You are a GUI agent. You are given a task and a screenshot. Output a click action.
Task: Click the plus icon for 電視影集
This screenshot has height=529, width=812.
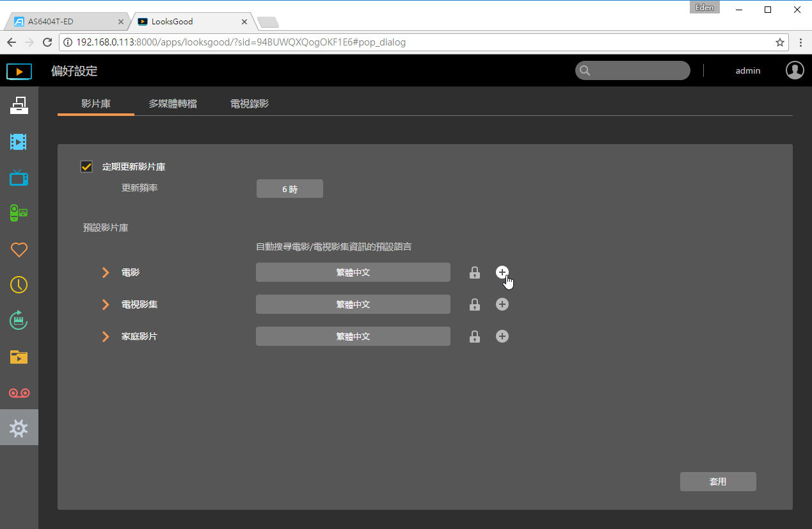[x=502, y=304]
